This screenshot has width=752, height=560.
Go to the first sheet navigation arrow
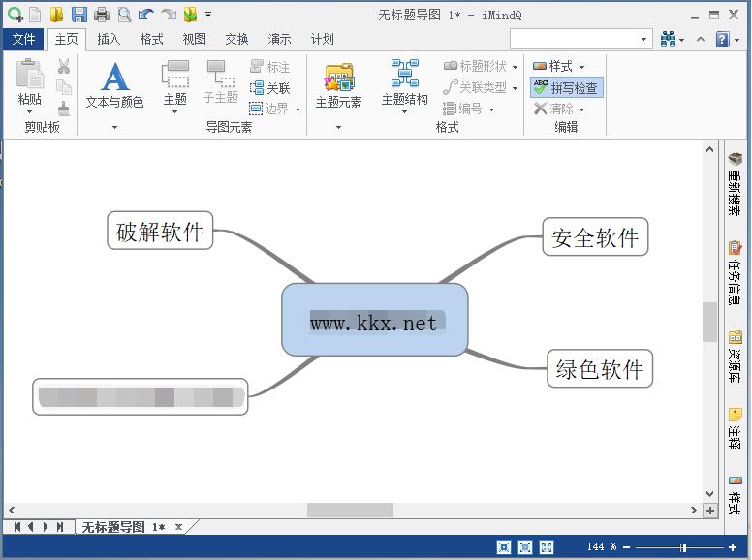pyautogui.click(x=17, y=527)
